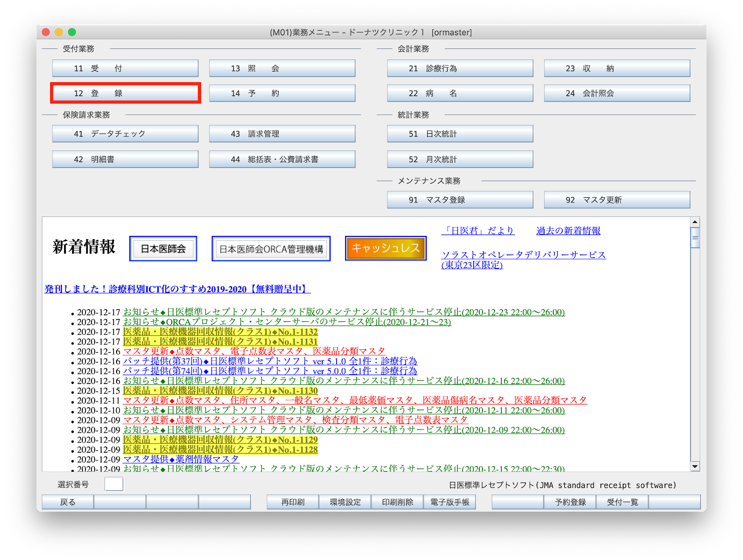The width and height of the screenshot is (743, 560).
Task: Open the ソラストオペレータデリバリーサービス link
Action: pyautogui.click(x=523, y=260)
